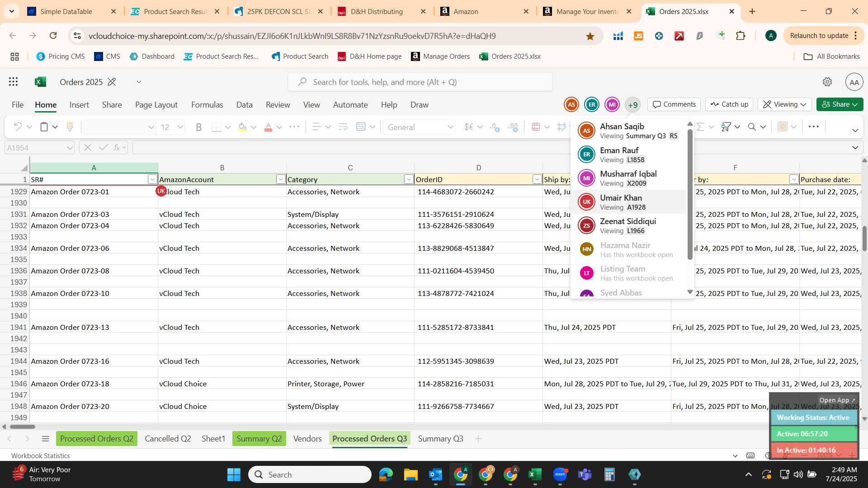
Task: Open the AmazonAccount column filter dropdown
Action: click(281, 179)
